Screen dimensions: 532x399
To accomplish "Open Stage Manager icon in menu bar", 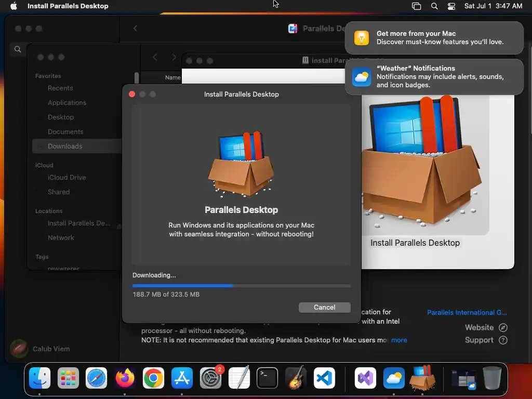I will tap(416, 6).
